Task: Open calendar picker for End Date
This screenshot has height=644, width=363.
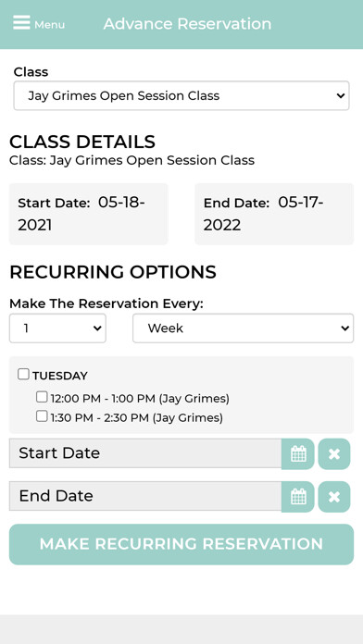Action: (298, 497)
